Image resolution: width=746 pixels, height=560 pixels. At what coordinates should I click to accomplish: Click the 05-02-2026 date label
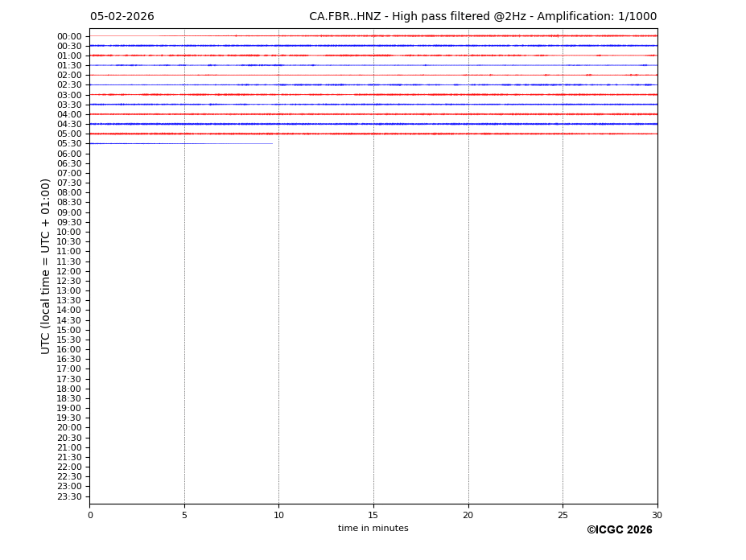tap(122, 17)
